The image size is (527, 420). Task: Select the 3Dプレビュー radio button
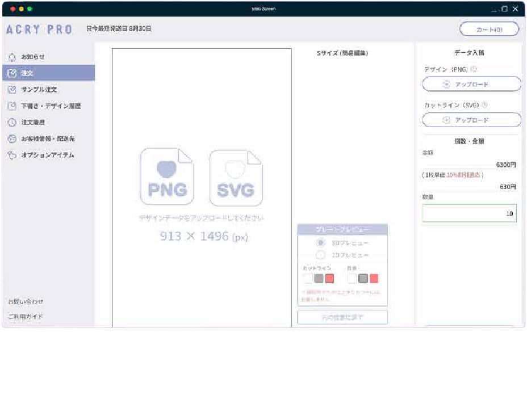coord(321,243)
